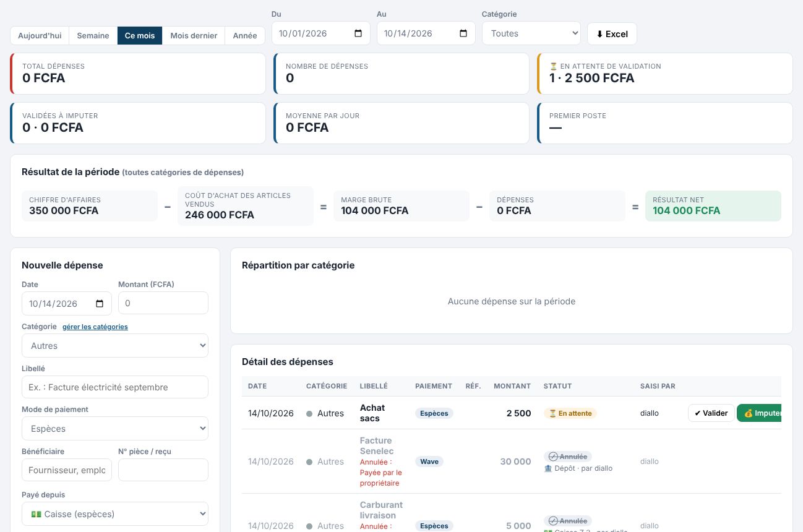Open calendar picker in the Au date field
This screenshot has width=803, height=532.
(x=463, y=33)
